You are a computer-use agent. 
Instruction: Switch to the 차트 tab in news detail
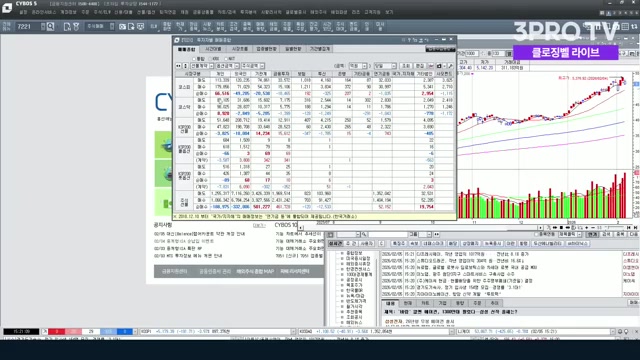(425, 303)
